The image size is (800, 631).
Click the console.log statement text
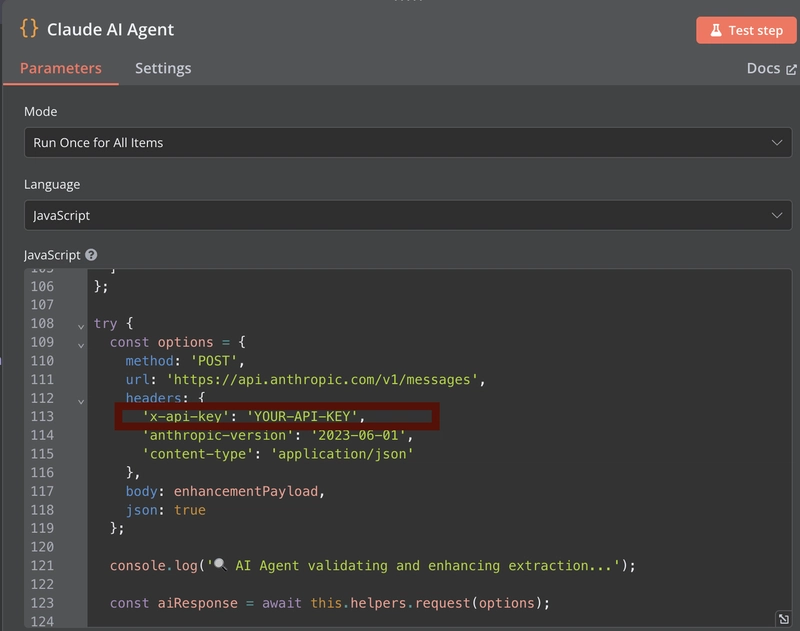pos(372,565)
